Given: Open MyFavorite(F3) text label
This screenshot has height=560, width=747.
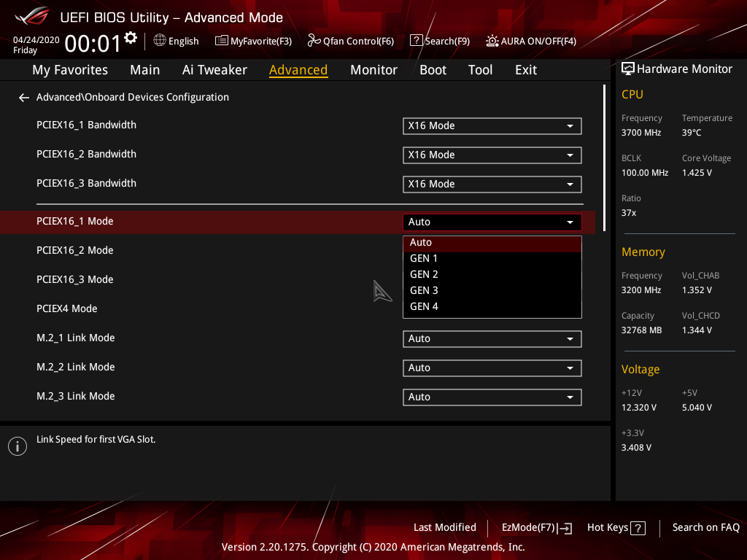Looking at the screenshot, I should 261,42.
